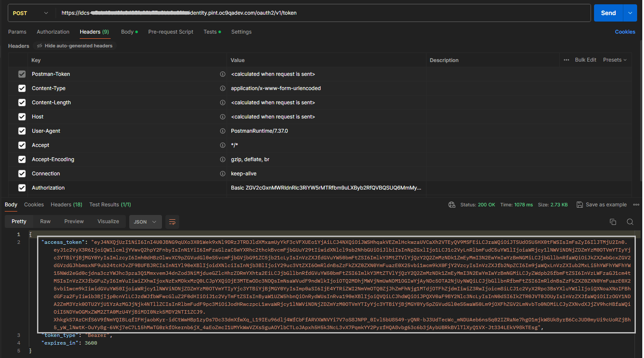The image size is (644, 358).
Task: Click the request URL input field
Action: click(x=323, y=13)
